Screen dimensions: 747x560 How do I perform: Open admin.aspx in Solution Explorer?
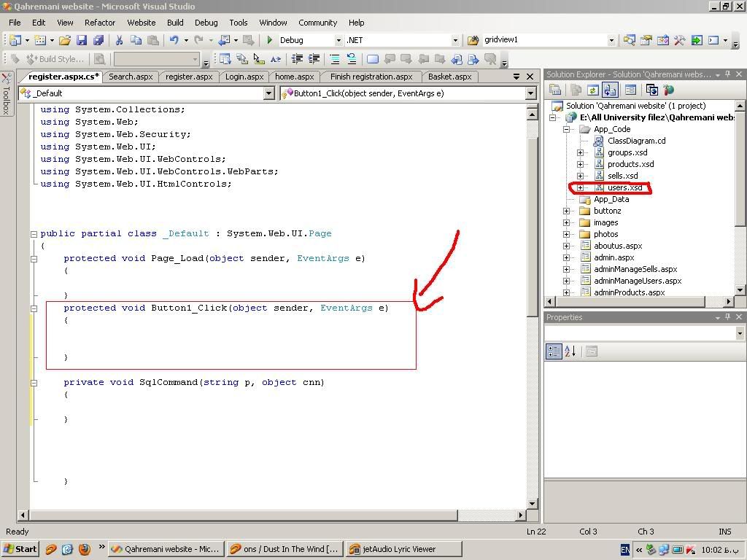pyautogui.click(x=614, y=257)
